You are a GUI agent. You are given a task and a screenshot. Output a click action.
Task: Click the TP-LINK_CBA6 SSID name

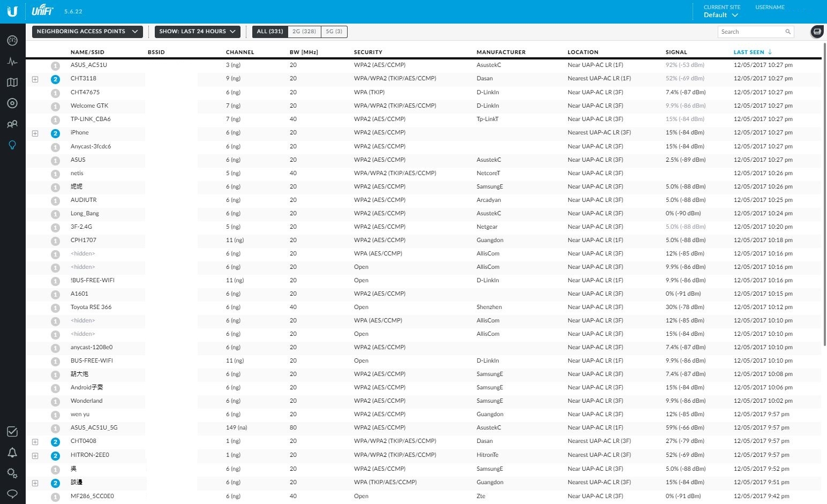click(x=91, y=119)
